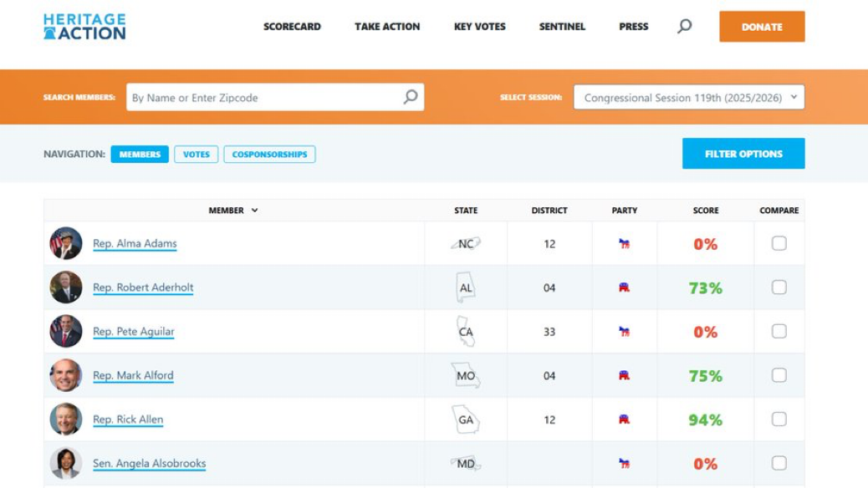Open Filter Options
This screenshot has height=488, width=868.
pyautogui.click(x=743, y=153)
